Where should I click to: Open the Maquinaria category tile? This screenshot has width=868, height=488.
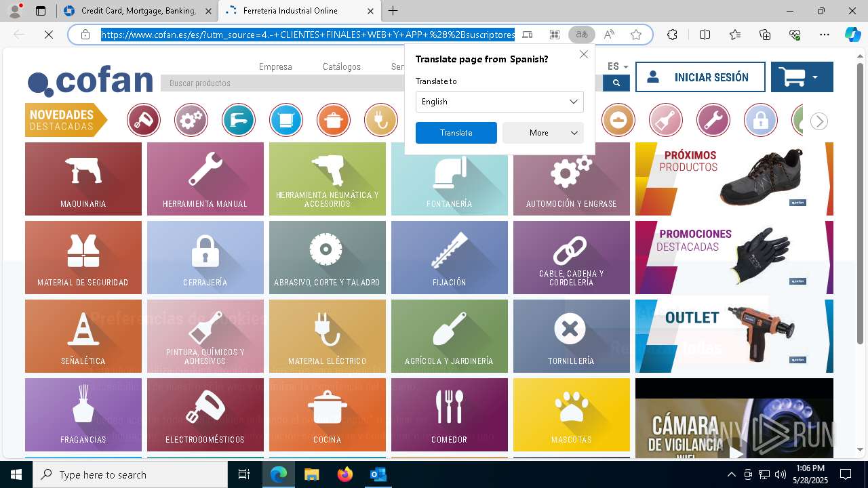pos(83,179)
